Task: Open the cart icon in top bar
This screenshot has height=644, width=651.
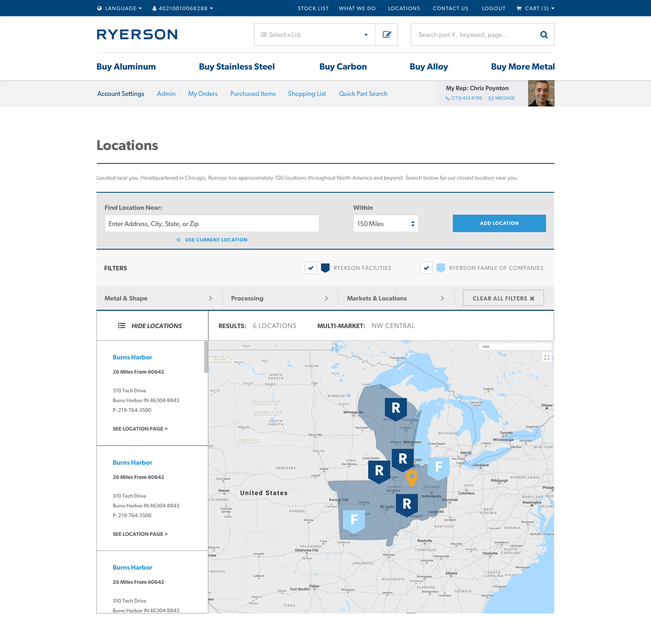Action: pyautogui.click(x=519, y=8)
